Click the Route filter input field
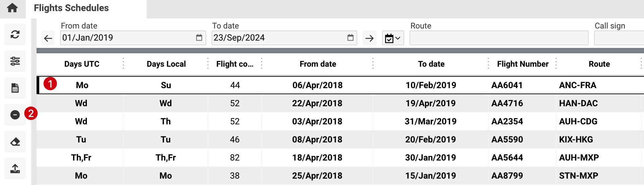 pos(499,38)
